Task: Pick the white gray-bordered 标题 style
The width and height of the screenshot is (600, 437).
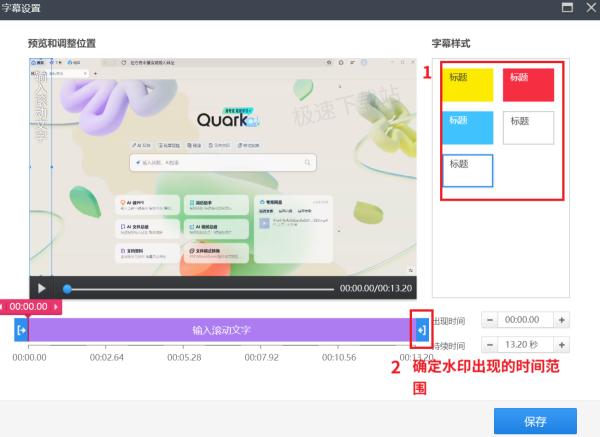Action: click(528, 128)
